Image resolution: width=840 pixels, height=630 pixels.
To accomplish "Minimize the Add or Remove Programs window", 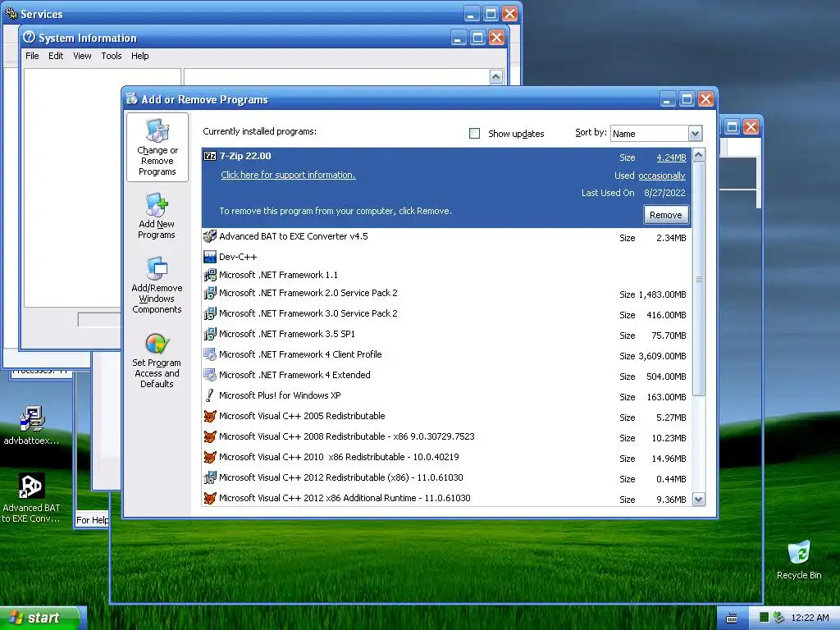I will coord(668,99).
